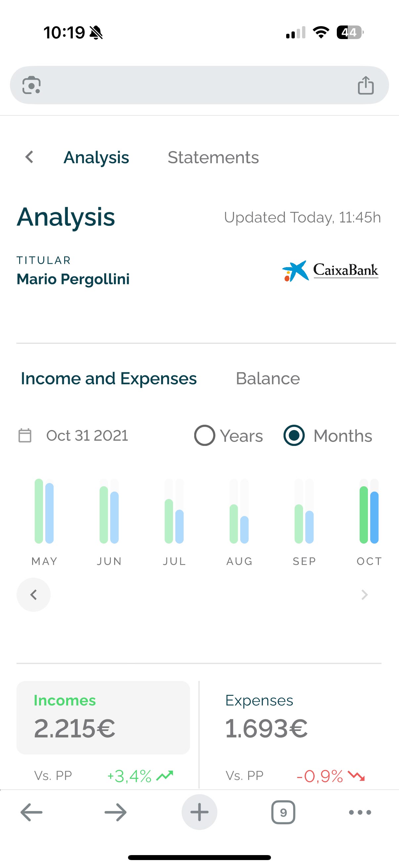Tap the share icon in address bar

point(366,85)
